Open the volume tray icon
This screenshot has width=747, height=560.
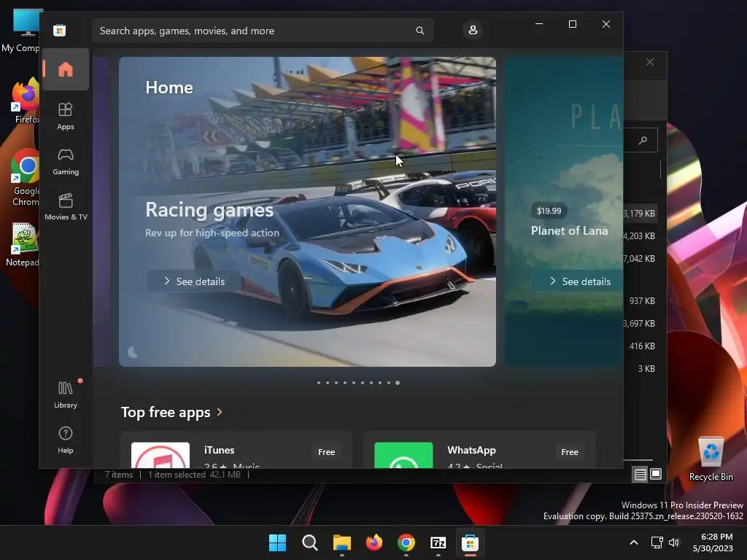[x=674, y=542]
